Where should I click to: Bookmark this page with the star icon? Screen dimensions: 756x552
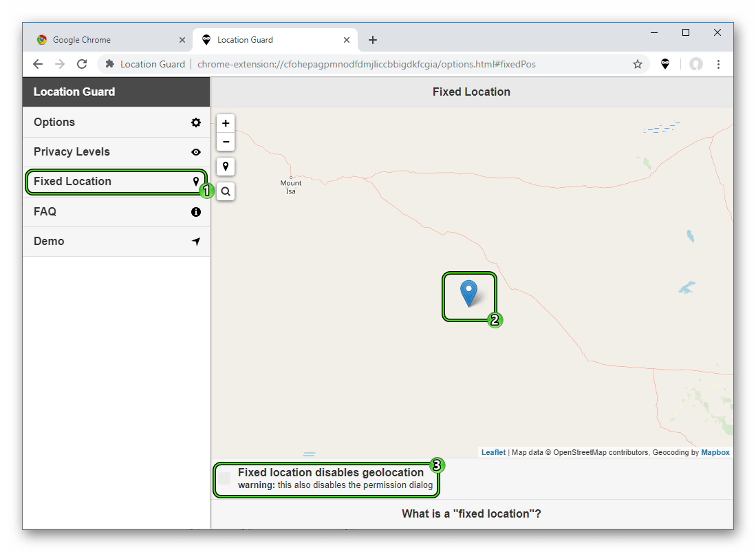point(638,64)
